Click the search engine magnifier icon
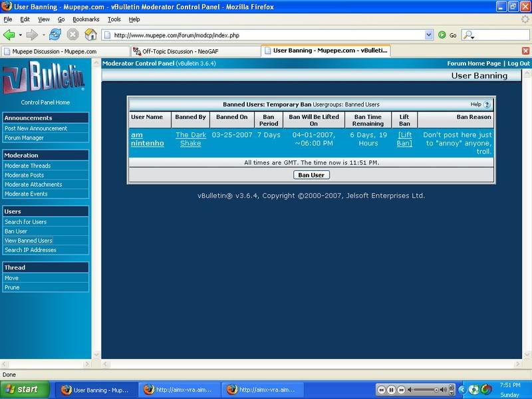 pos(468,35)
